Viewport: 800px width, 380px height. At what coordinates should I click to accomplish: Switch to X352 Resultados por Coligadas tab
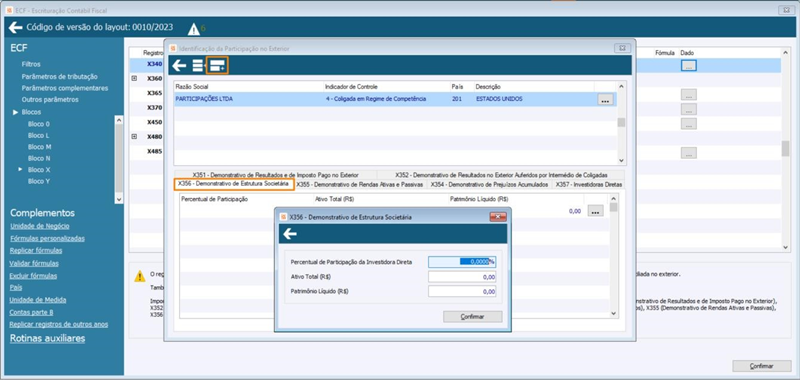pyautogui.click(x=501, y=174)
